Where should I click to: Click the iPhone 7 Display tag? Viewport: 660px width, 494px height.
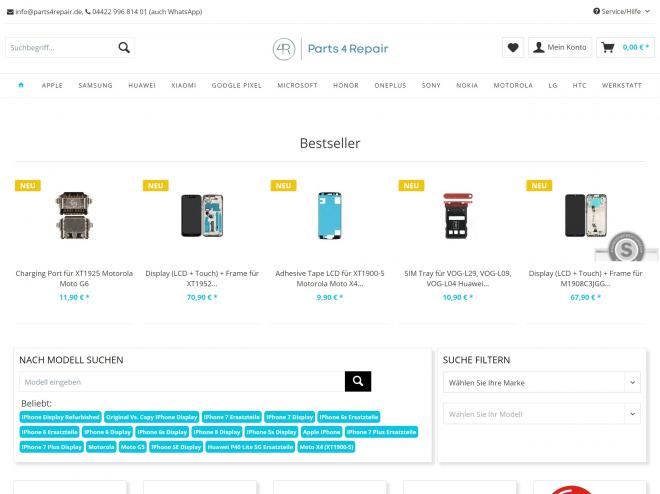(x=290, y=417)
